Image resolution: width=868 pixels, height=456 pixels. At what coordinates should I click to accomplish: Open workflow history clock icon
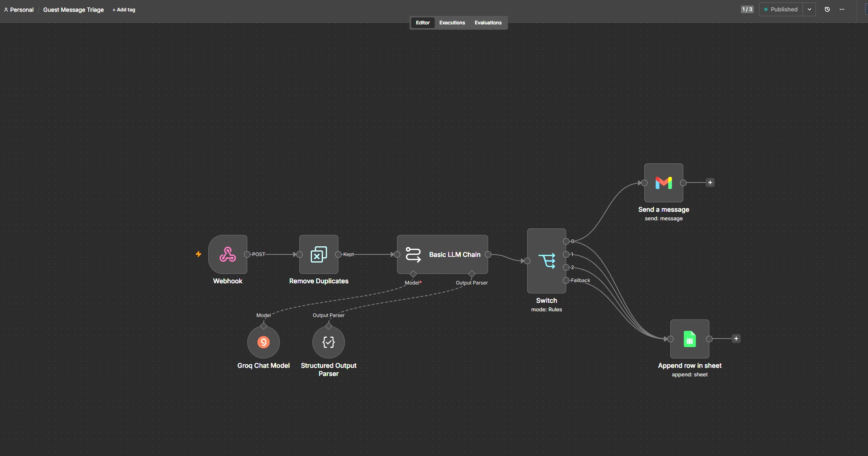pyautogui.click(x=827, y=9)
